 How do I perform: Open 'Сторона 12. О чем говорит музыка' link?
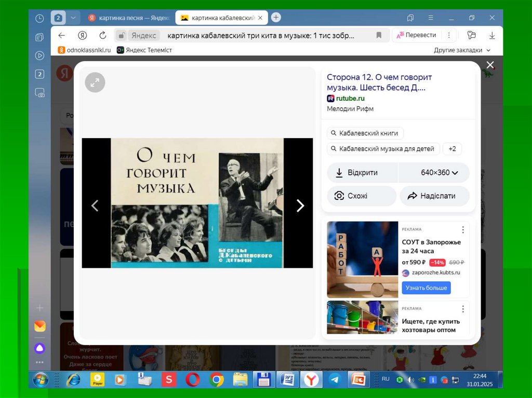coord(379,82)
